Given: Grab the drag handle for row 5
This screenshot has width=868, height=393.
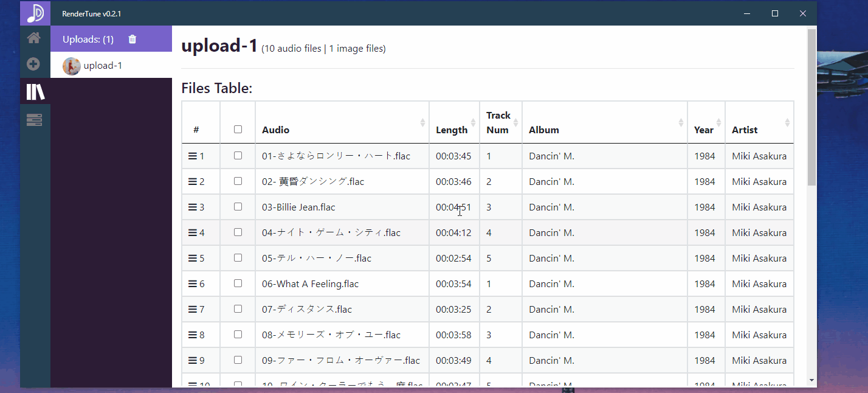Looking at the screenshot, I should click(x=192, y=258).
